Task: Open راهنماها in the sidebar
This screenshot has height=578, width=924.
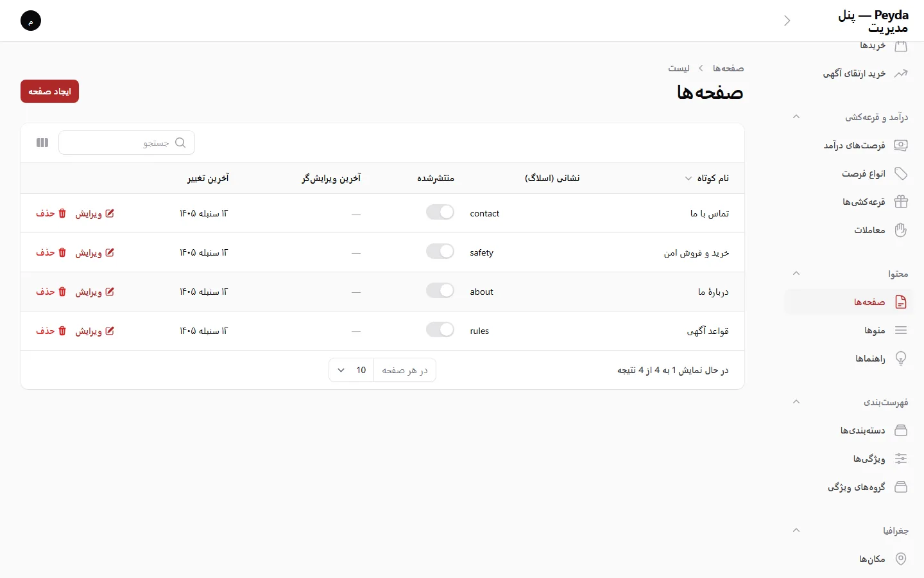Action: [849, 358]
